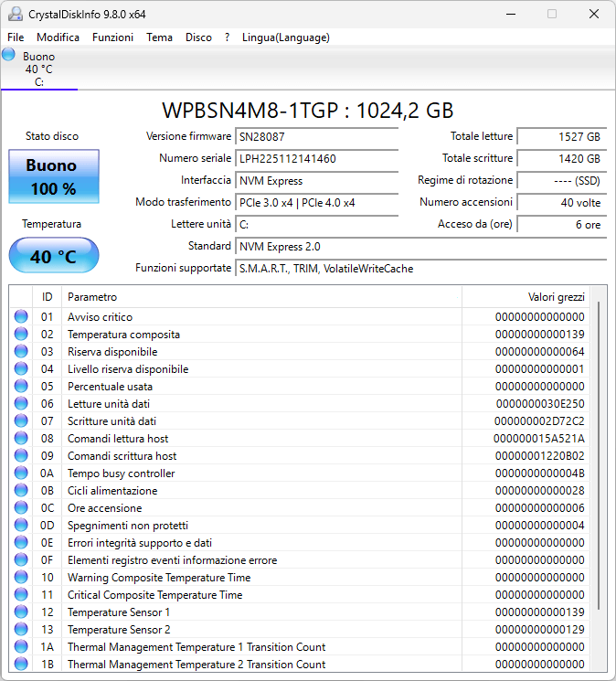Screen dimensions: 616x681
Task: Open the File menu
Action: [x=16, y=37]
